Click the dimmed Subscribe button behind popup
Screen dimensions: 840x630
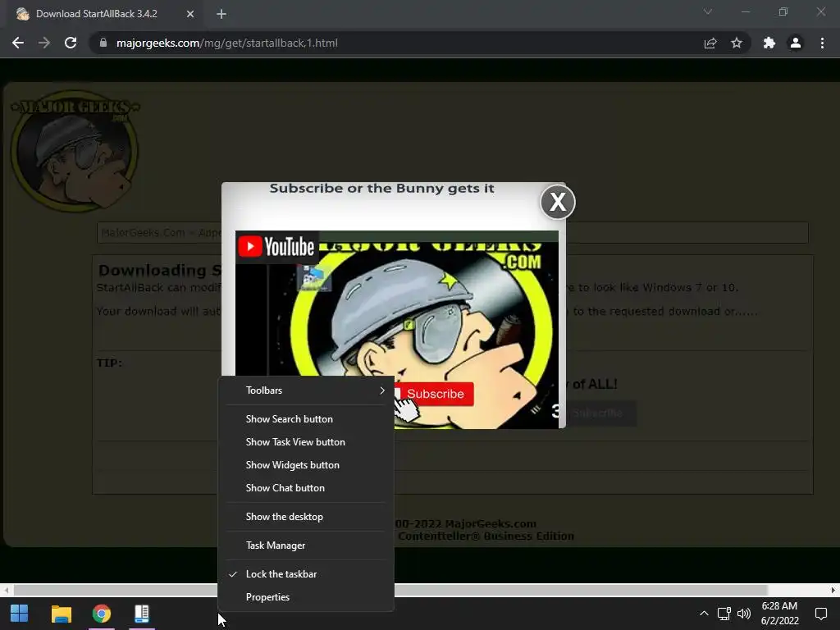tap(601, 413)
